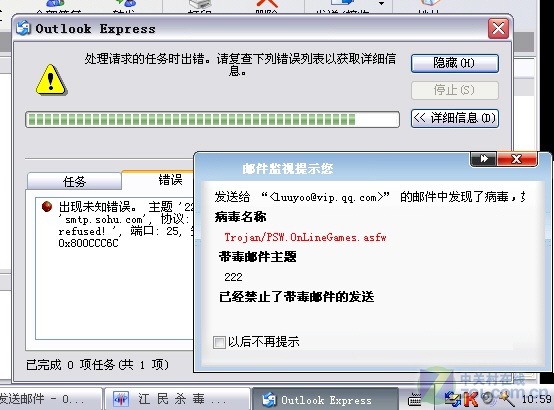Click the system clock 10:59
Viewport: 554px width, 410px height.
click(536, 399)
